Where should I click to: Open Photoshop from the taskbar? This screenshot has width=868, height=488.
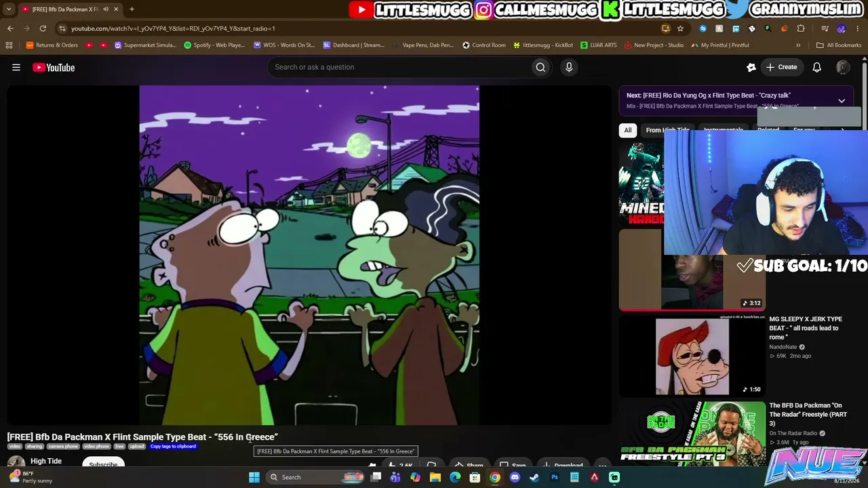(554, 477)
